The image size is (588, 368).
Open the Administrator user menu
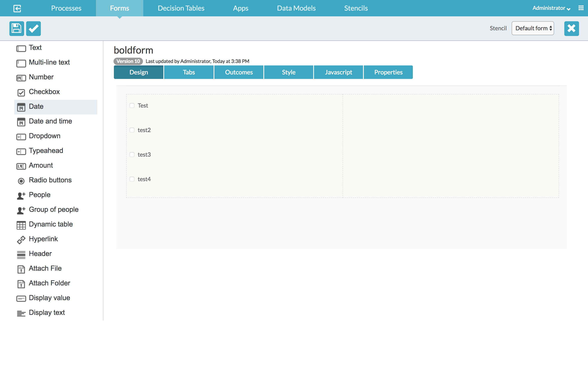coord(551,8)
